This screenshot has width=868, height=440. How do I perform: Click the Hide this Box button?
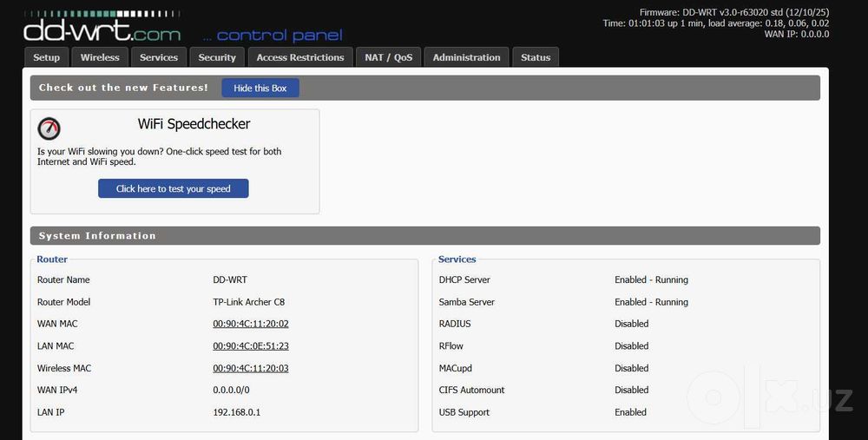260,88
